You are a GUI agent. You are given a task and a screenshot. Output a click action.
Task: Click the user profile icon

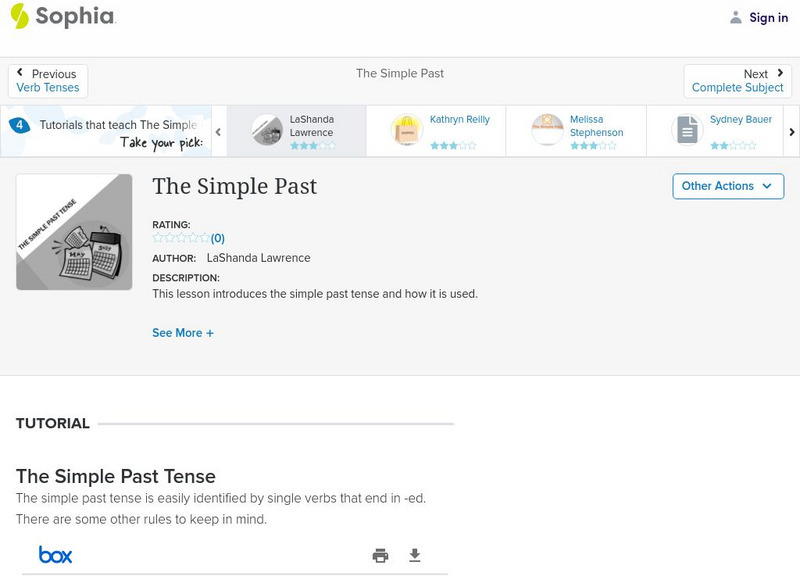[x=736, y=17]
